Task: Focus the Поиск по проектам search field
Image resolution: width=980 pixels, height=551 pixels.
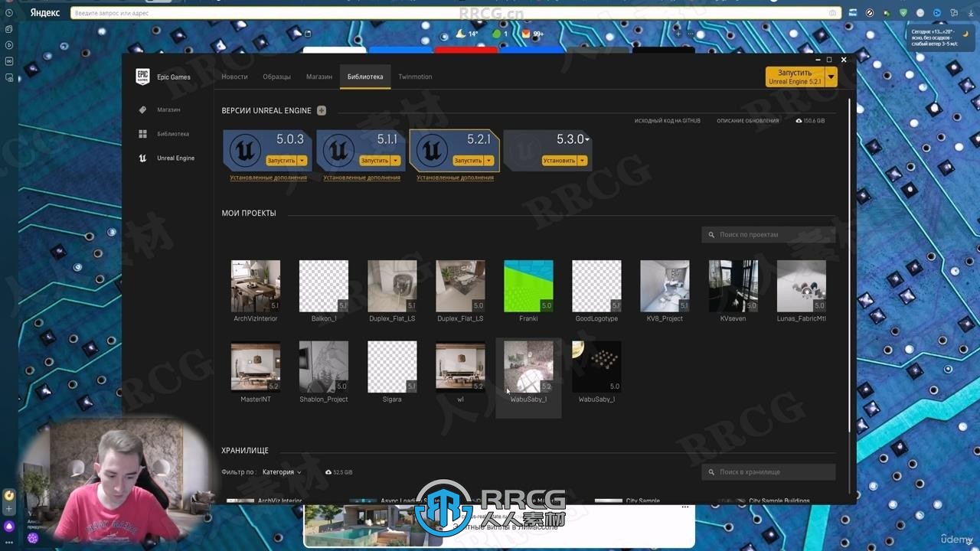Action: (x=768, y=235)
